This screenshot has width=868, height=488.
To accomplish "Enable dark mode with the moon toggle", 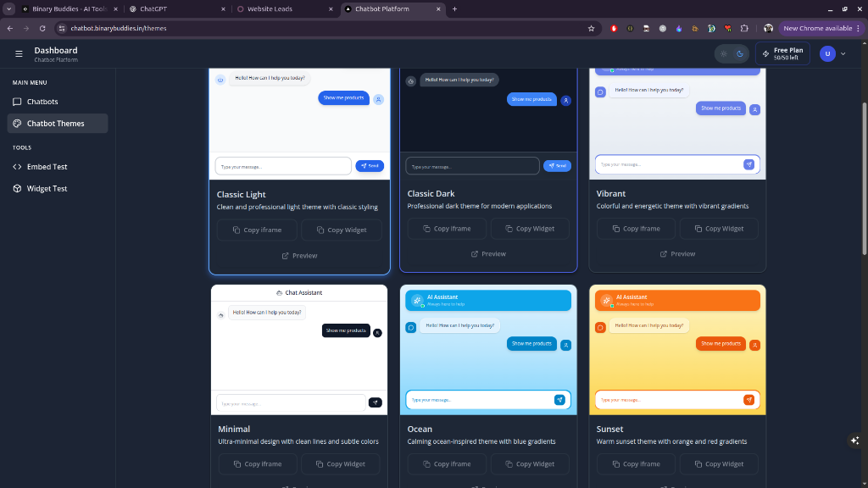I will point(738,53).
